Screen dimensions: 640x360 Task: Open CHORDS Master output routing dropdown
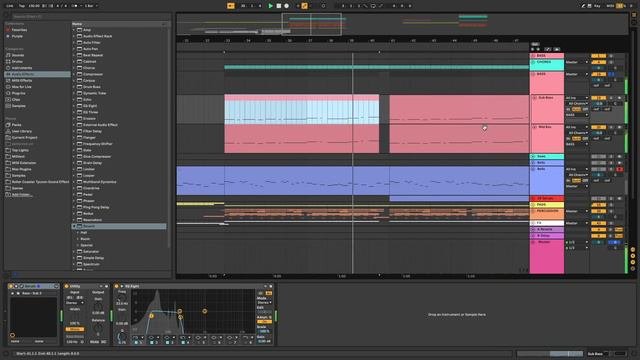577,62
